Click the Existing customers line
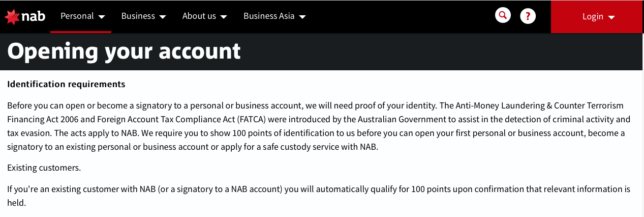Image resolution: width=644 pixels, height=217 pixels. point(44,167)
